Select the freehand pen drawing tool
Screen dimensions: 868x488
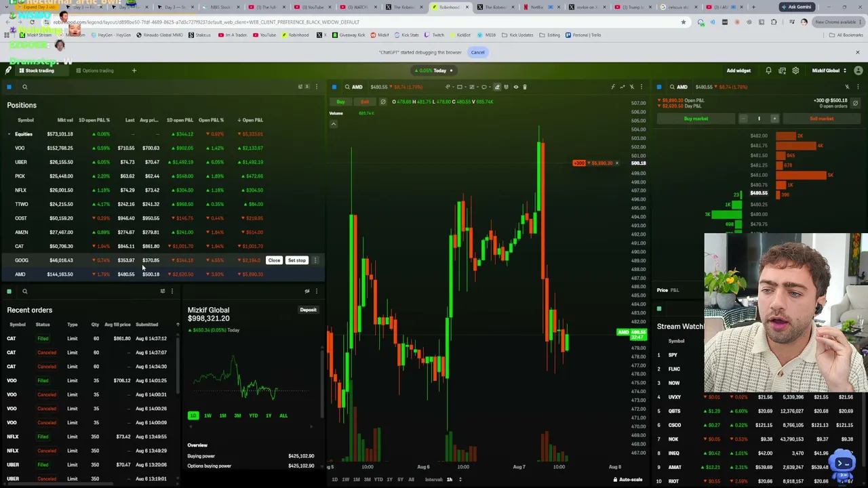click(497, 87)
